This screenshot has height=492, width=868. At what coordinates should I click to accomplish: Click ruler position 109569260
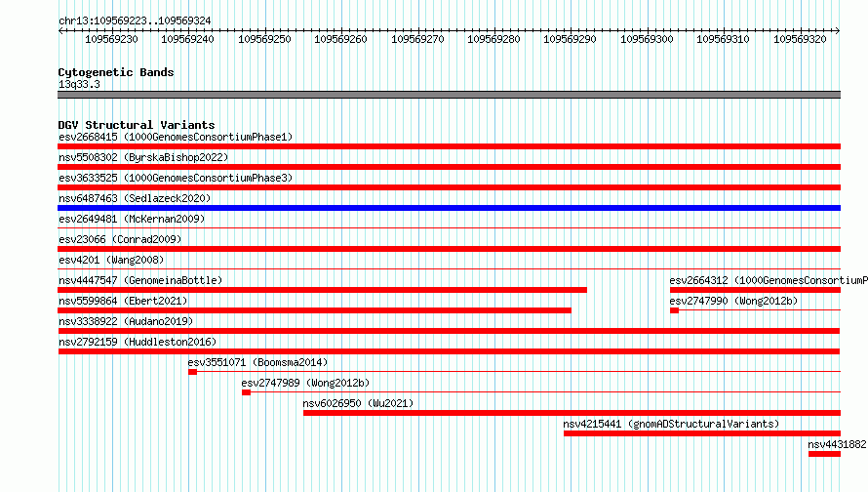[340, 39]
